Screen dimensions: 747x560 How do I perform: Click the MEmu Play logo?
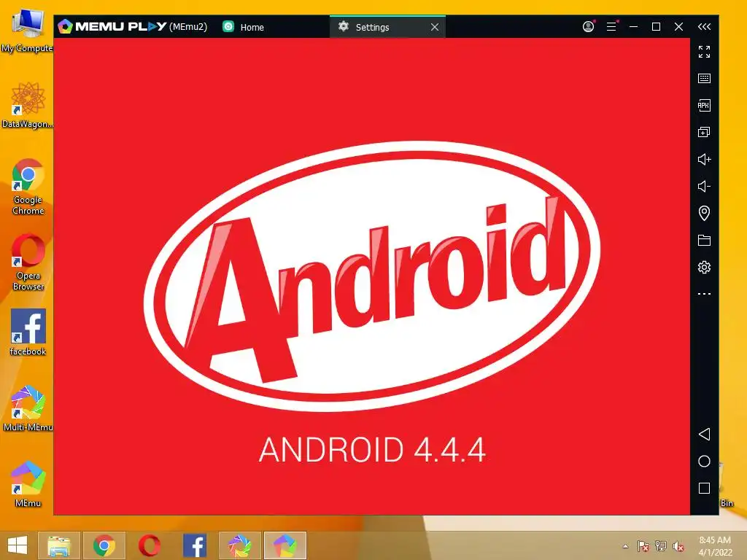pos(112,27)
